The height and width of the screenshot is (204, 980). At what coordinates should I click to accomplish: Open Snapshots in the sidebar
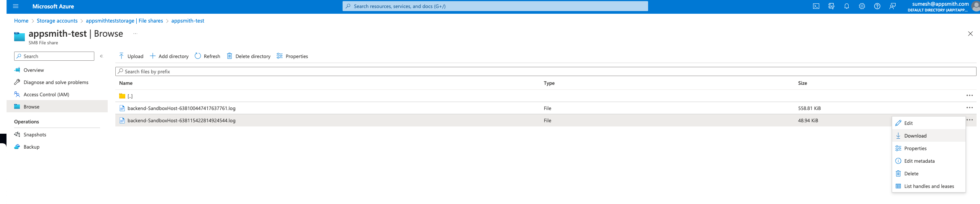click(35, 134)
